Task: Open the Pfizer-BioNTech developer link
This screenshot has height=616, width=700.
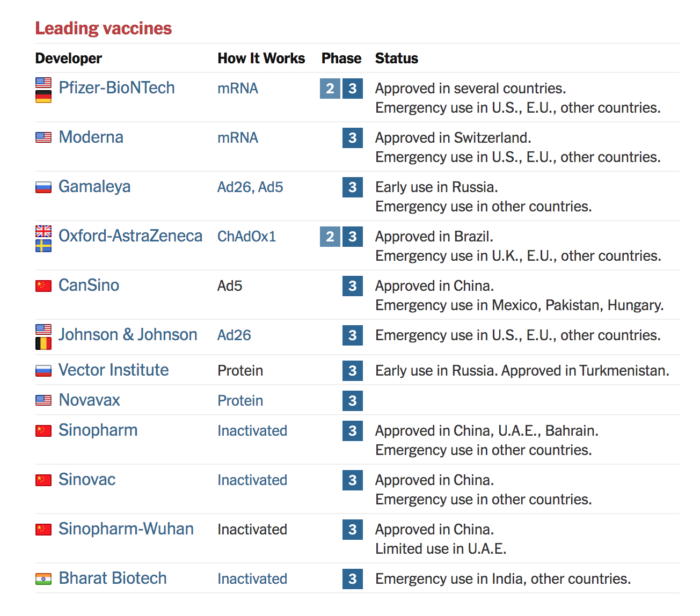Action: [116, 87]
